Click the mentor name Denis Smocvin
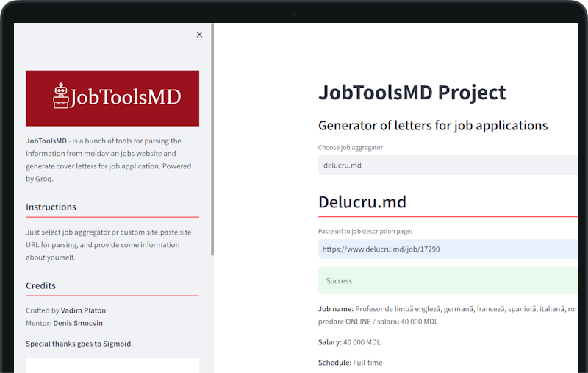This screenshot has height=373, width=588. tap(78, 323)
